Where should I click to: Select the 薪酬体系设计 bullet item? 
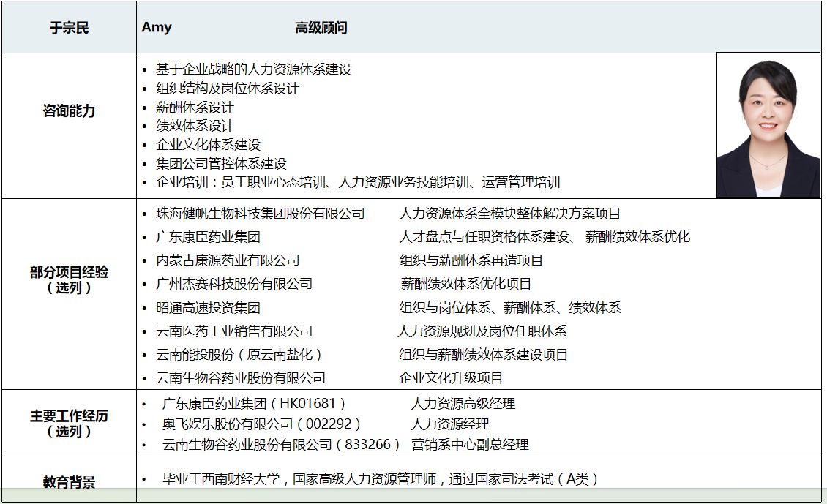pos(195,108)
